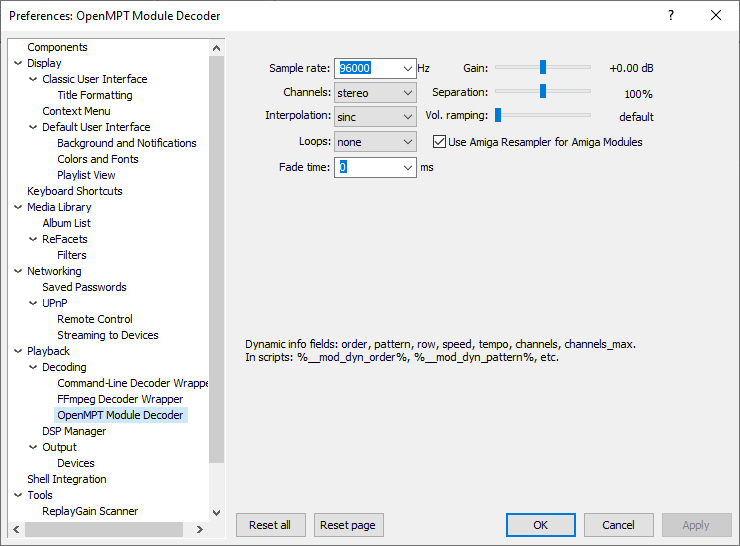Toggle Use Amiga Resampler checkbox

tap(440, 142)
